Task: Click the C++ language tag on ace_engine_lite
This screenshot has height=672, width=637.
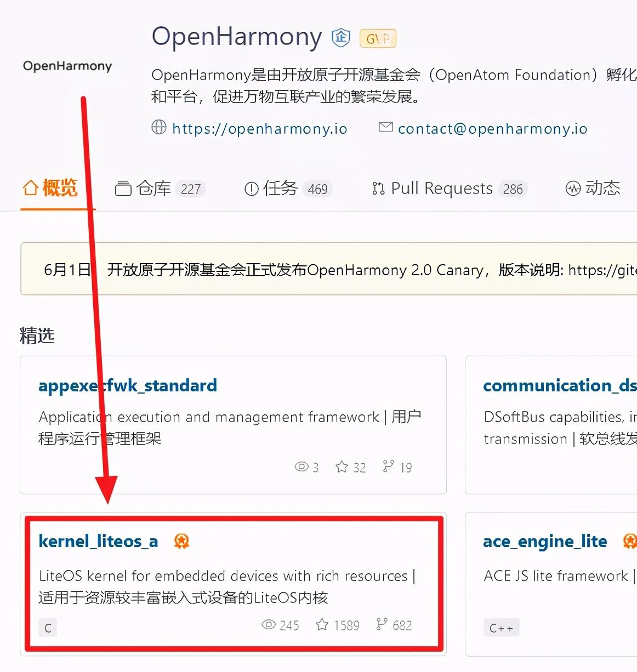Action: pos(501,628)
